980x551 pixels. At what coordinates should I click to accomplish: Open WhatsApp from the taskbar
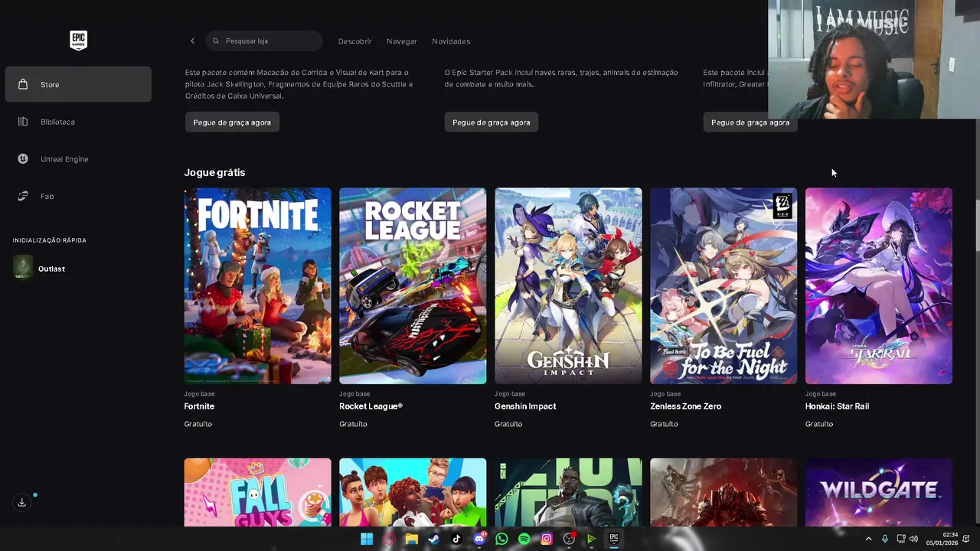click(x=501, y=539)
